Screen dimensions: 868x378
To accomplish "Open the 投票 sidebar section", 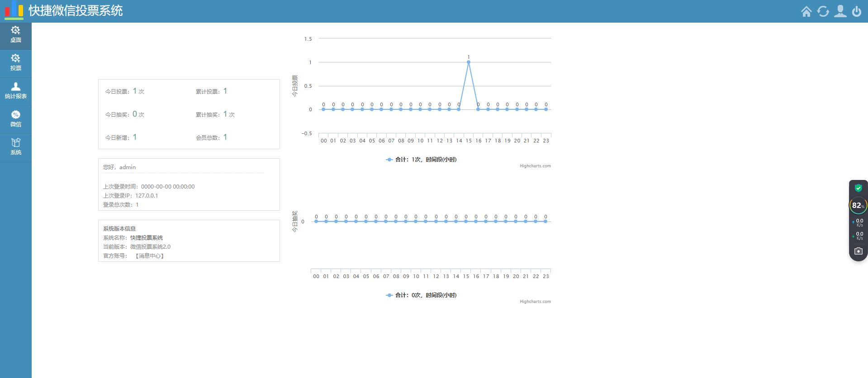I will (x=16, y=63).
